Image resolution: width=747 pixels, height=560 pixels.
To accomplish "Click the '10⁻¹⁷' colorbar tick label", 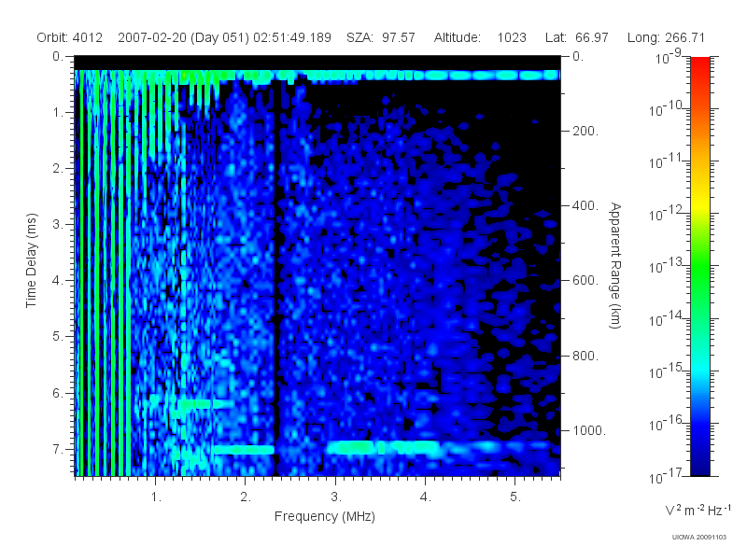I will (x=666, y=476).
